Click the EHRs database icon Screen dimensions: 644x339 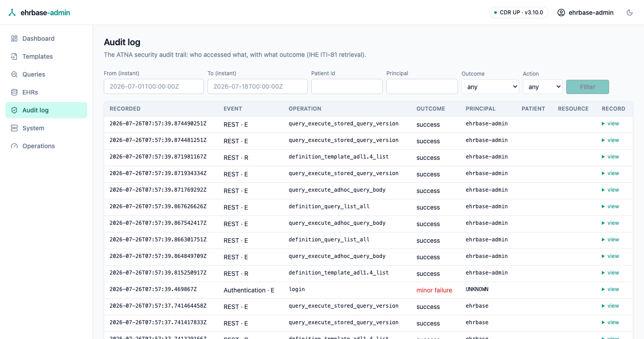pyautogui.click(x=14, y=92)
